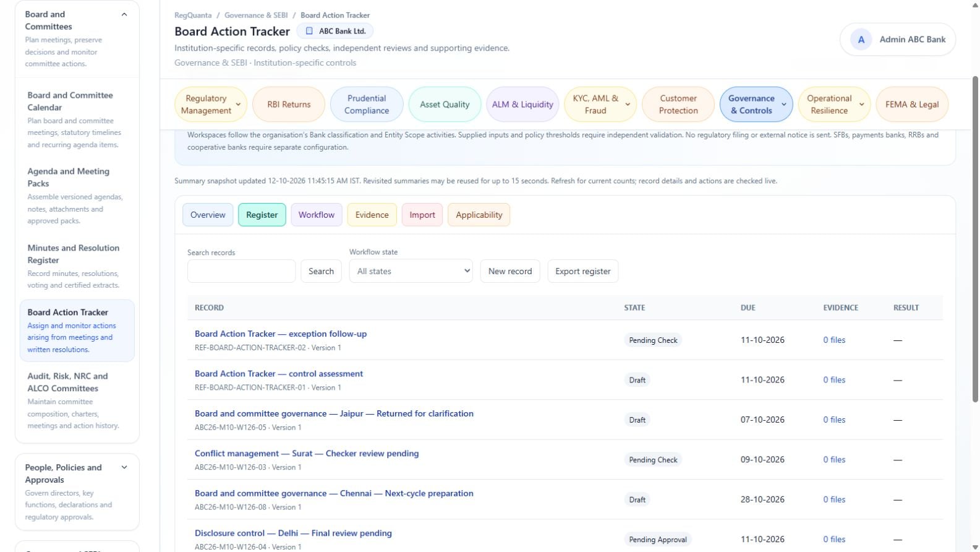Collapse the Board and Committees sidebar section
This screenshot has width=980, height=552.
pos(124,14)
